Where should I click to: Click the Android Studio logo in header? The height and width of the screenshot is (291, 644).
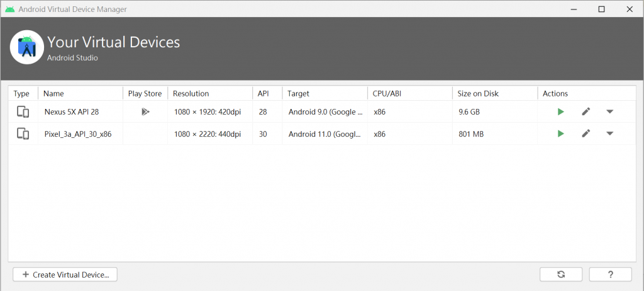(x=26, y=47)
